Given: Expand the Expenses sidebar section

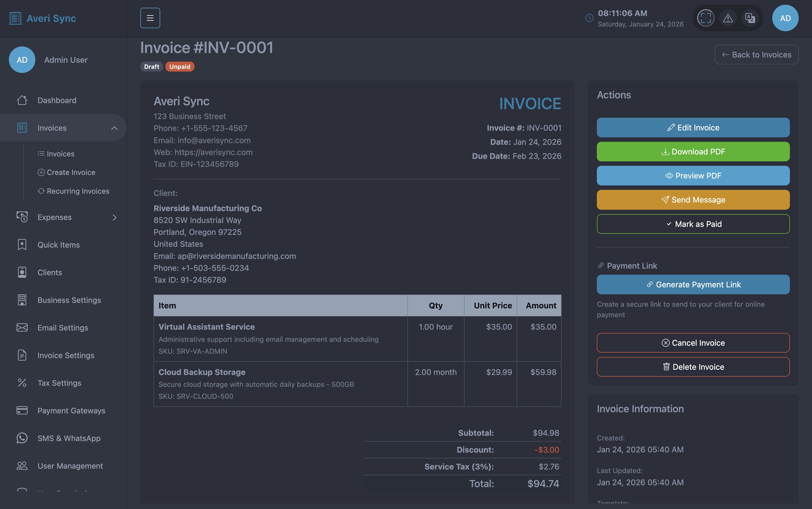Looking at the screenshot, I should (x=114, y=217).
